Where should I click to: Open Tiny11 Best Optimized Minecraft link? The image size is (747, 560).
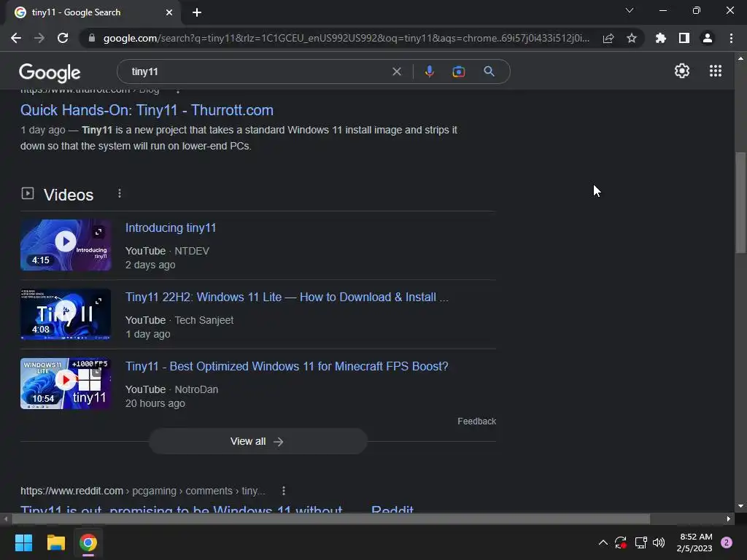287,366
